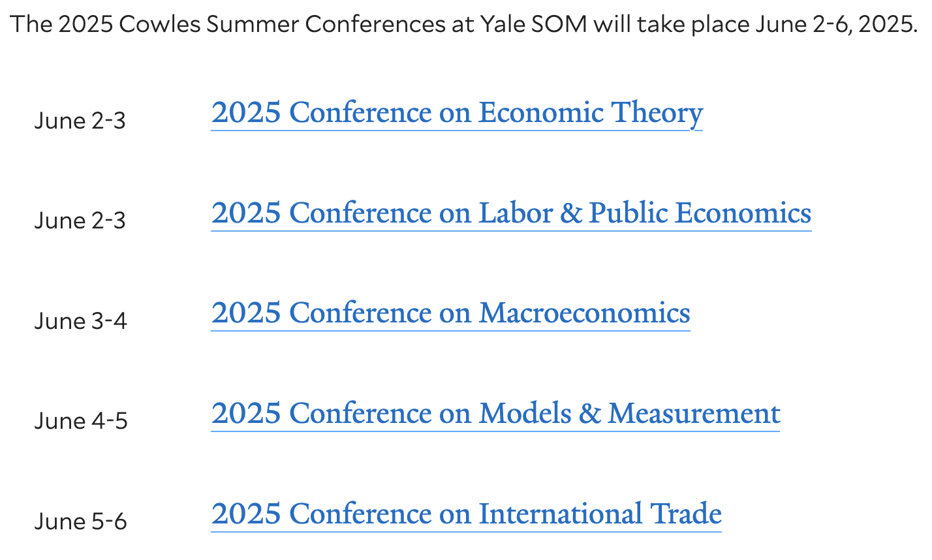This screenshot has width=932, height=560.
Task: Click the June 5-6 date label
Action: click(x=80, y=521)
